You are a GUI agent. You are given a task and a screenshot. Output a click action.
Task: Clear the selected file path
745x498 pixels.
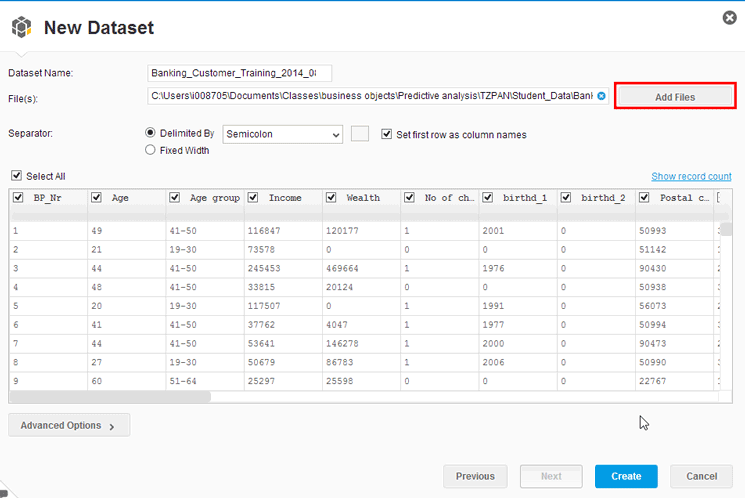click(601, 96)
